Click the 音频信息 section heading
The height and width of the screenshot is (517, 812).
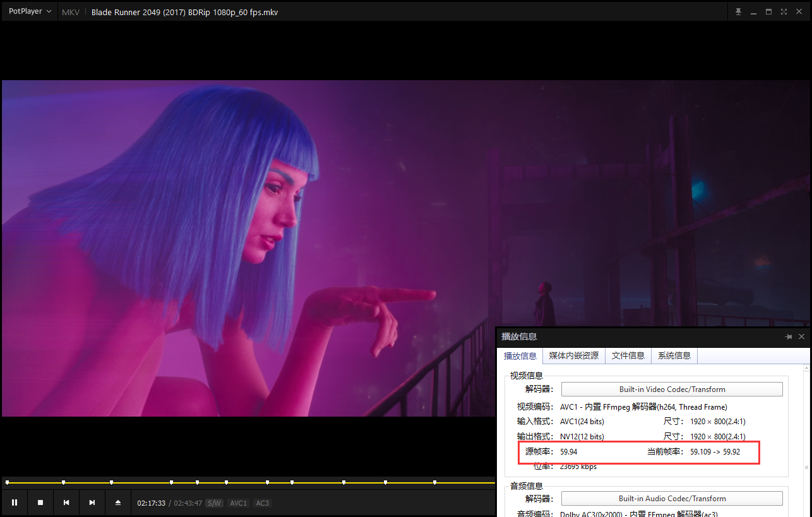[x=527, y=486]
